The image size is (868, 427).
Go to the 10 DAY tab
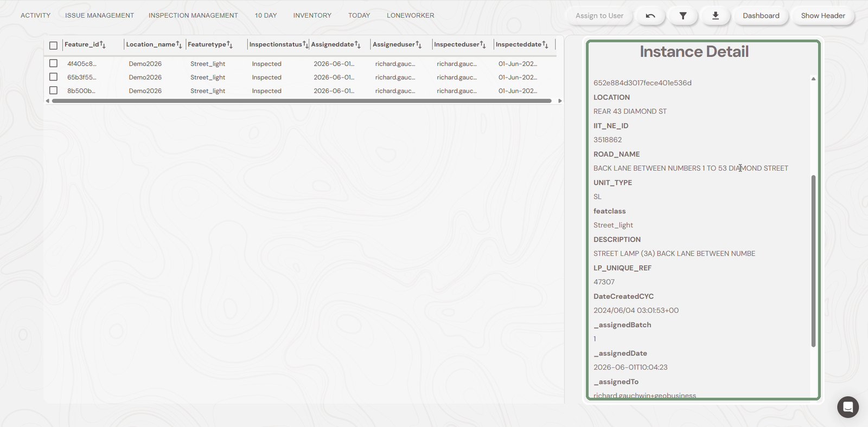[x=266, y=16]
